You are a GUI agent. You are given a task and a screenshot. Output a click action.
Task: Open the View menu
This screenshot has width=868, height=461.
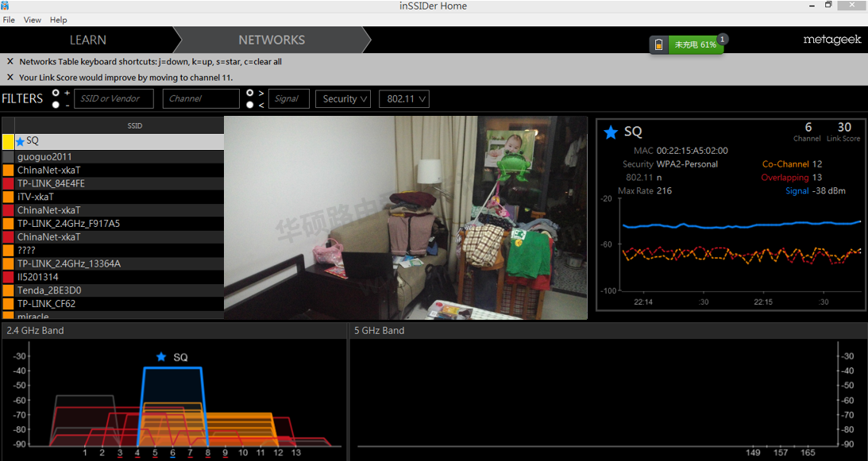coord(32,20)
